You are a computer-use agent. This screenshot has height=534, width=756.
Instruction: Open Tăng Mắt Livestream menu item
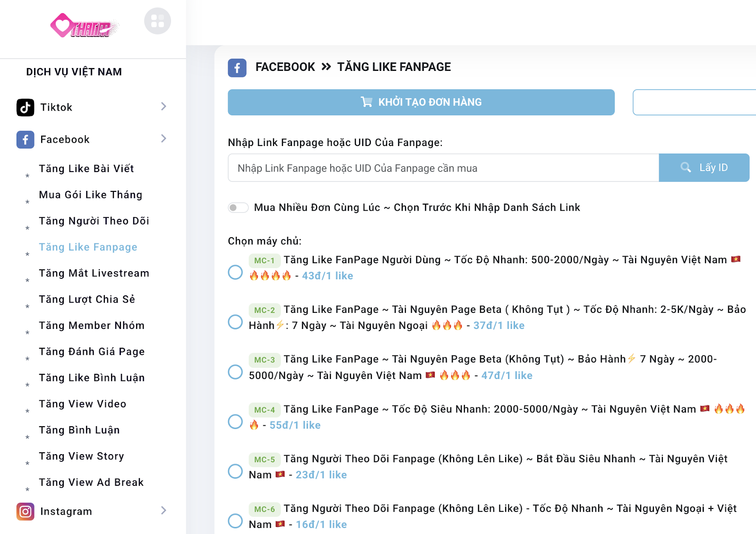click(x=94, y=273)
